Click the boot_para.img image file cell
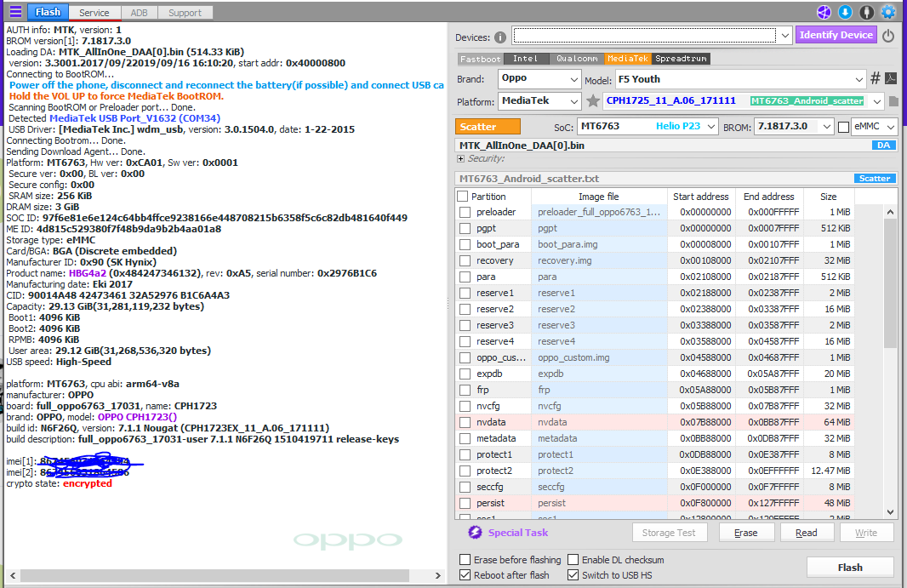This screenshot has height=588, width=907. point(599,245)
